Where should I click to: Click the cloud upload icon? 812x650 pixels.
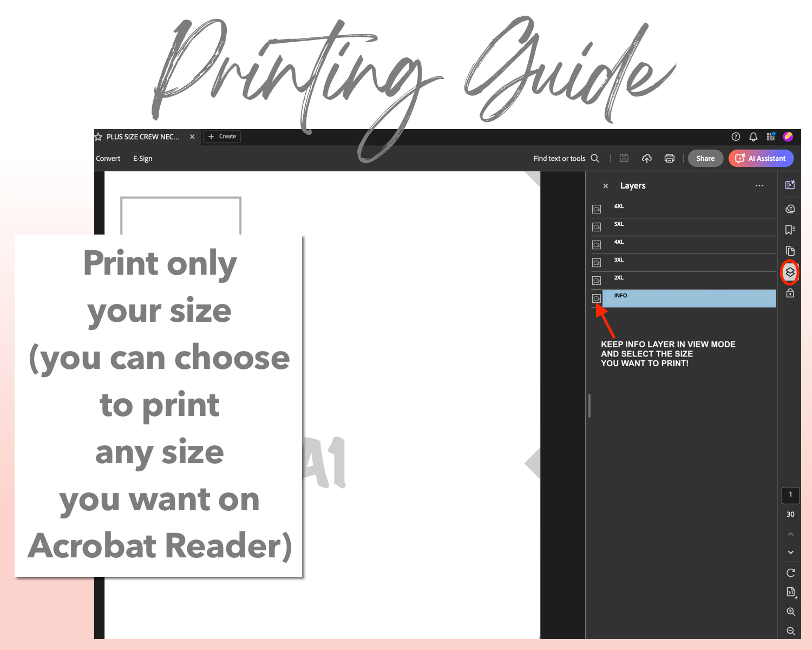[x=646, y=158]
